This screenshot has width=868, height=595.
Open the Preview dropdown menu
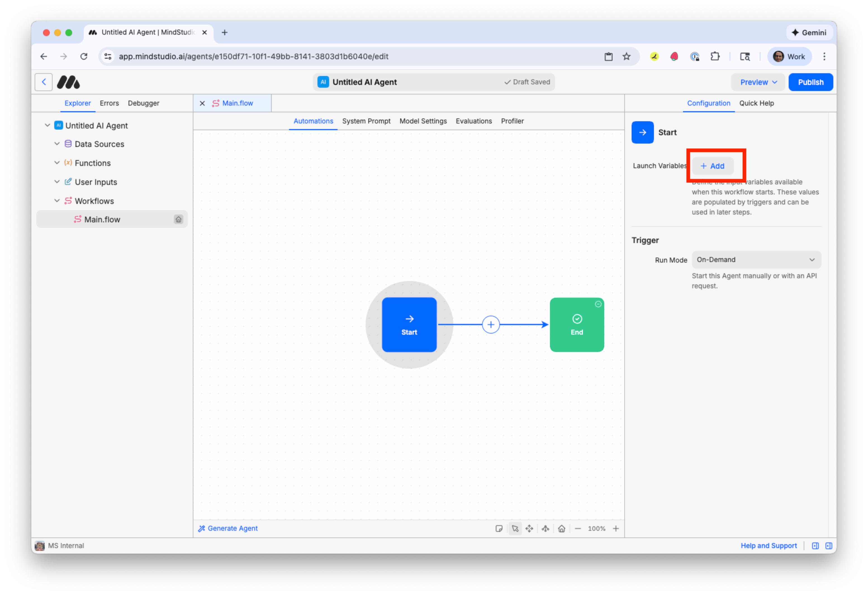tap(758, 82)
